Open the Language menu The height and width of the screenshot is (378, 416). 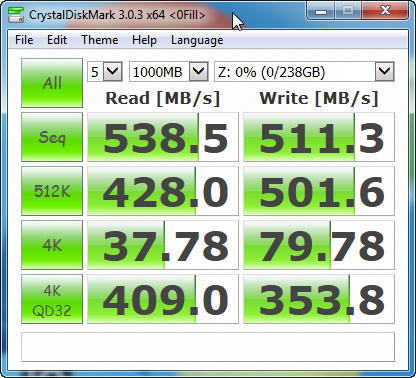tap(197, 40)
